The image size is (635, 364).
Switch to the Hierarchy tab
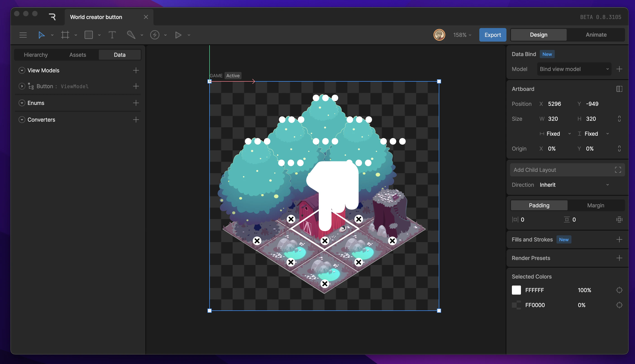[36, 54]
